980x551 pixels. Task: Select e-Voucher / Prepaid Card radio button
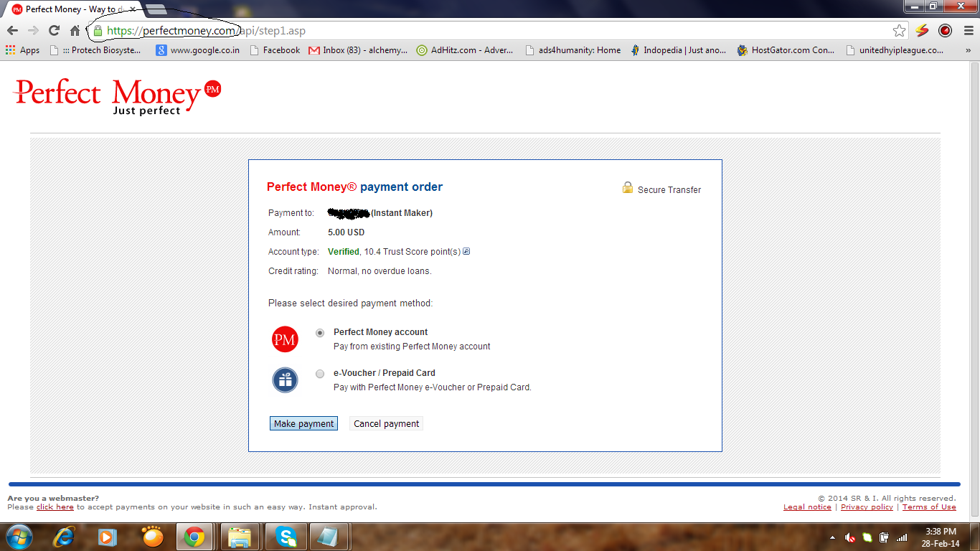click(x=320, y=374)
